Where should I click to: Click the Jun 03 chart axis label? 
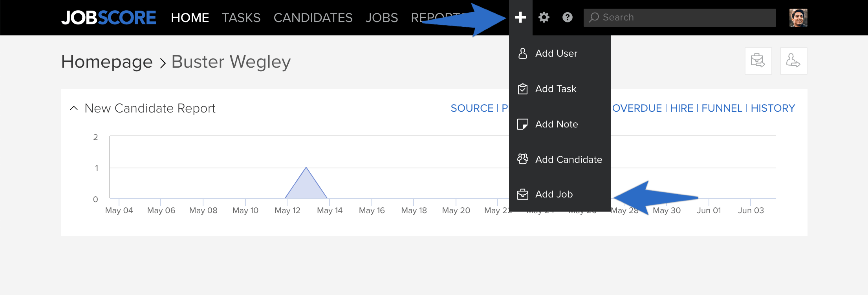751,210
